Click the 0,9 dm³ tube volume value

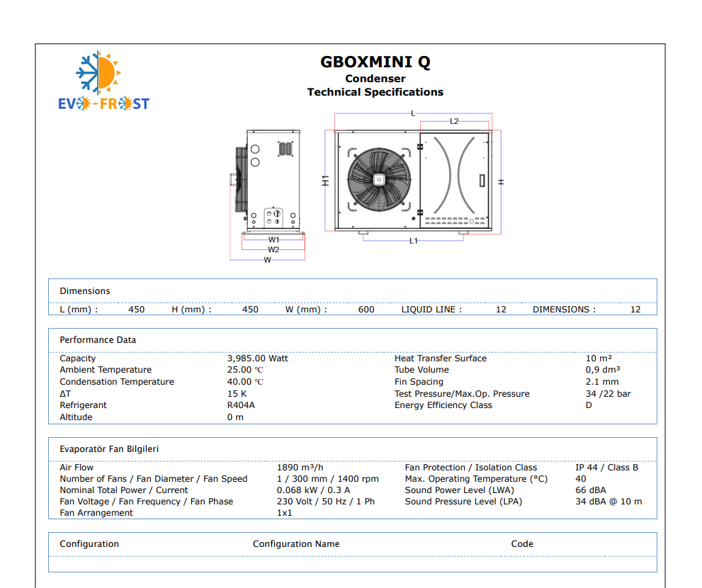[x=603, y=370]
